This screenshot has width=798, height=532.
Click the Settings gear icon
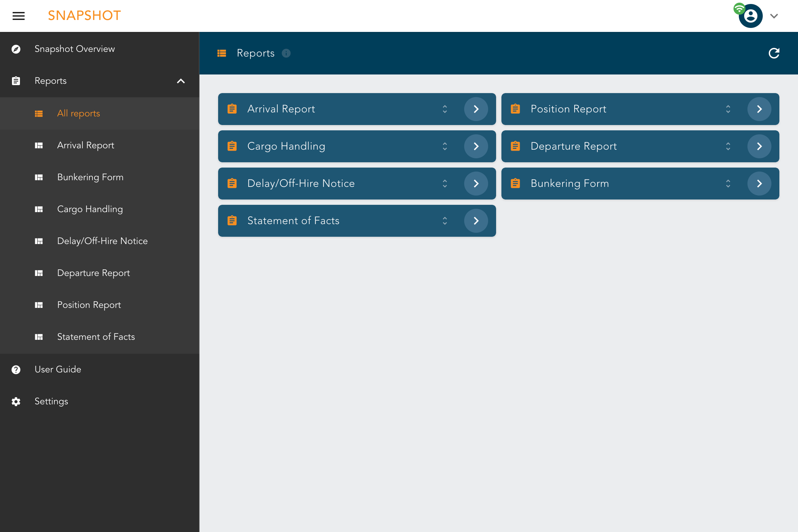[x=16, y=402]
